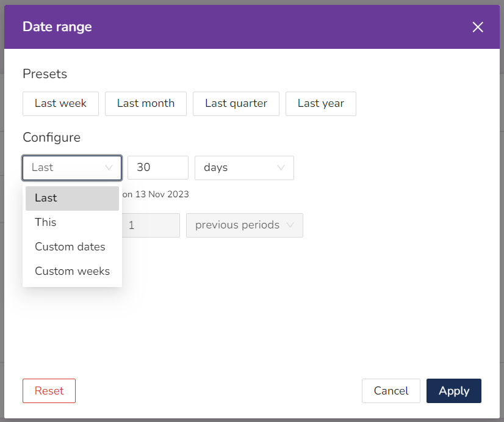Click the X icon in the purple header
Screen dimensions: 504x422
click(478, 27)
